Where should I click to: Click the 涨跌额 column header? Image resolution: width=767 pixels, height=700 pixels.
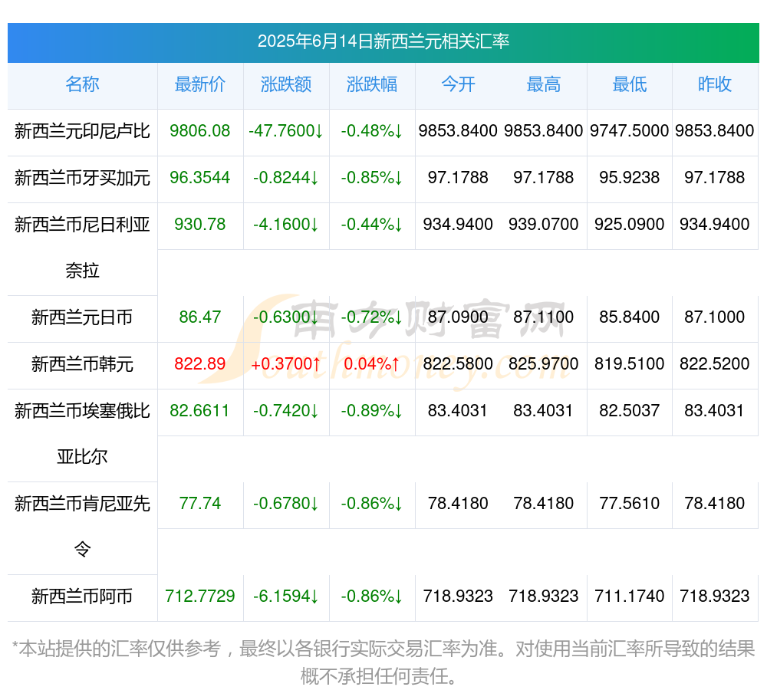286,84
